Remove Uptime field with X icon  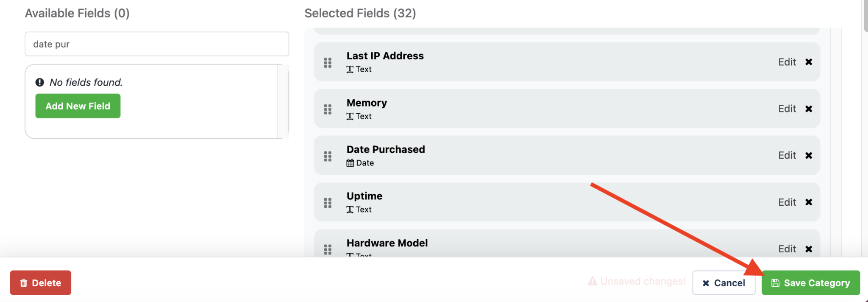[809, 202]
